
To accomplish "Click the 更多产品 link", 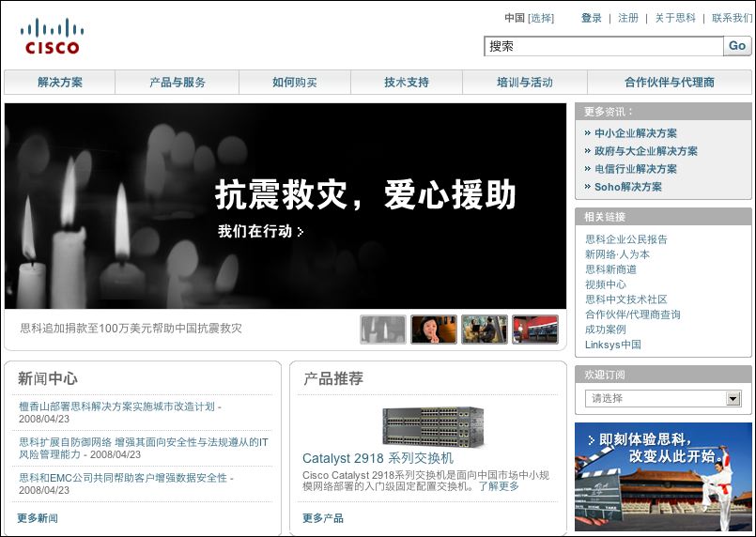I will click(323, 518).
